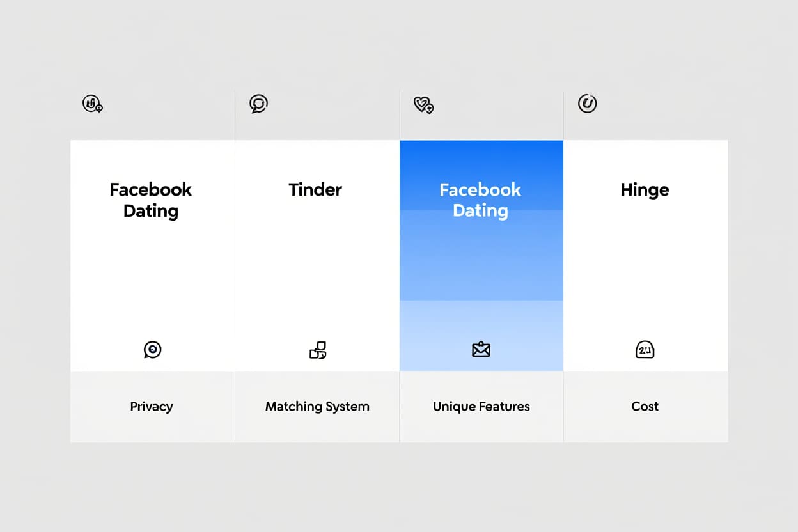Select the Hinge column heading
The width and height of the screenshot is (798, 532).
(x=645, y=190)
